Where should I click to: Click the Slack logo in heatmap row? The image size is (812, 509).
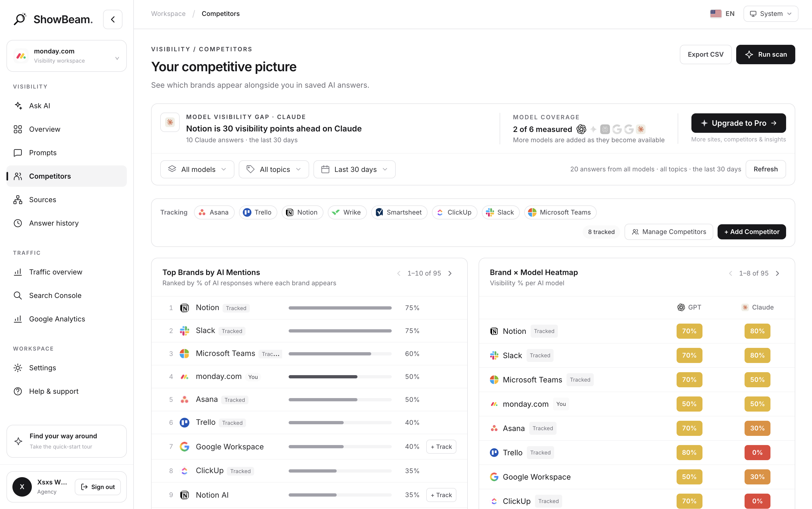[x=494, y=355]
